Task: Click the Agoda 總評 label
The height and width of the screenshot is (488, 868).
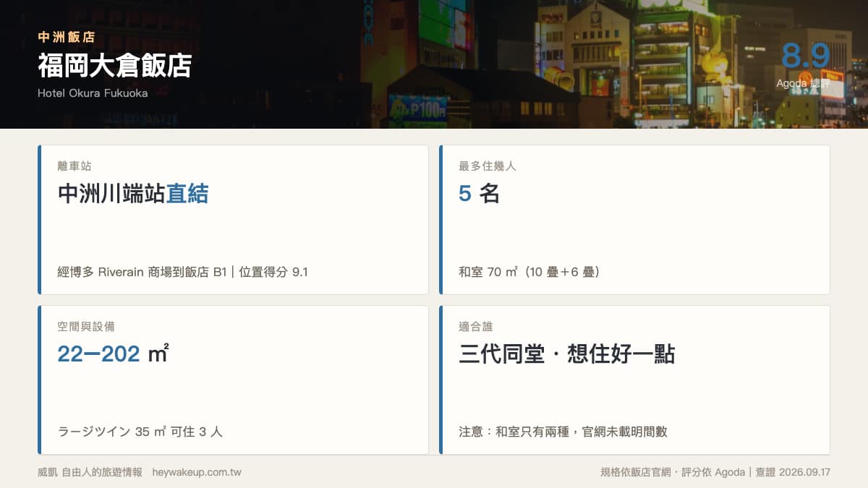Action: tap(803, 84)
